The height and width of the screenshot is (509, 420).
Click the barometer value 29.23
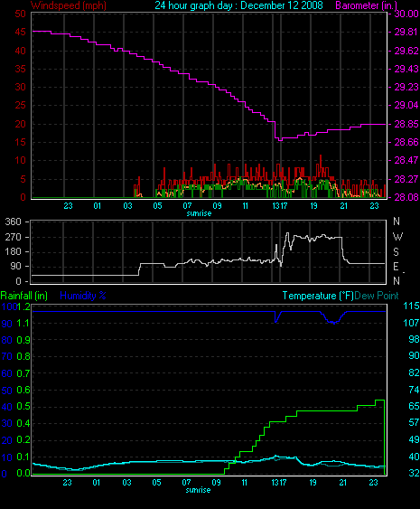[x=406, y=87]
